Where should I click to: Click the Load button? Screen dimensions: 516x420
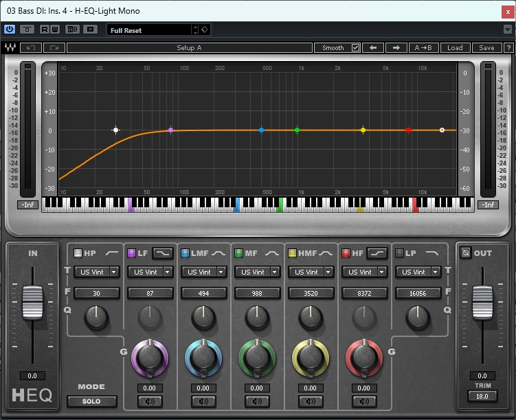click(x=455, y=47)
